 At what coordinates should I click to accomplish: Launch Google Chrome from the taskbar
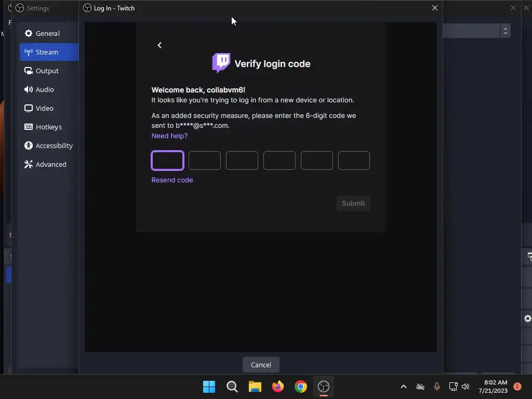pos(301,387)
